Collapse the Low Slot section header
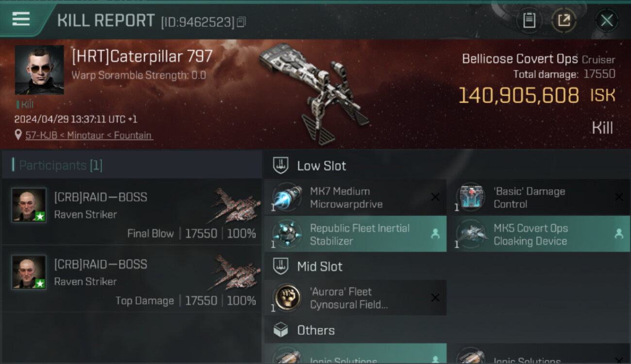Image resolution: width=631 pixels, height=364 pixels. coord(447,165)
